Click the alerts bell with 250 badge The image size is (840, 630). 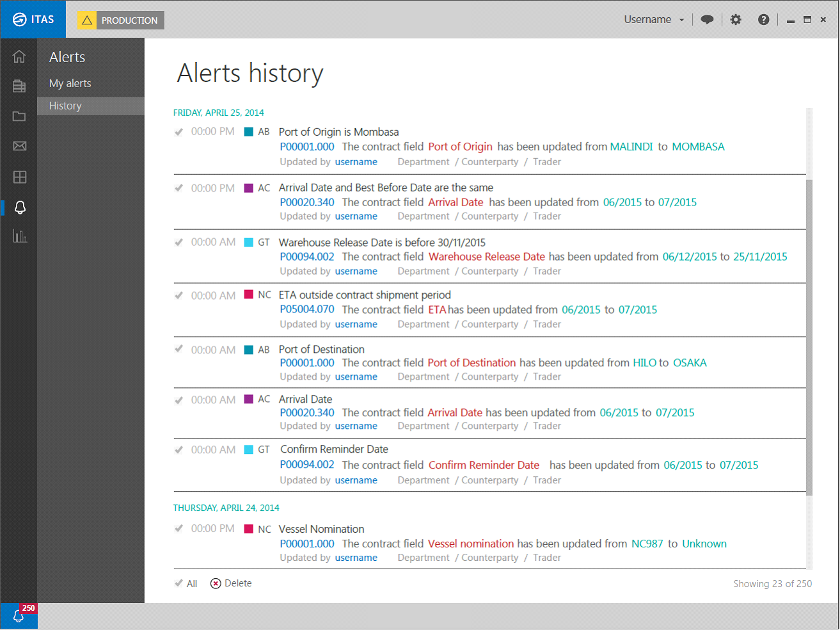(x=19, y=616)
